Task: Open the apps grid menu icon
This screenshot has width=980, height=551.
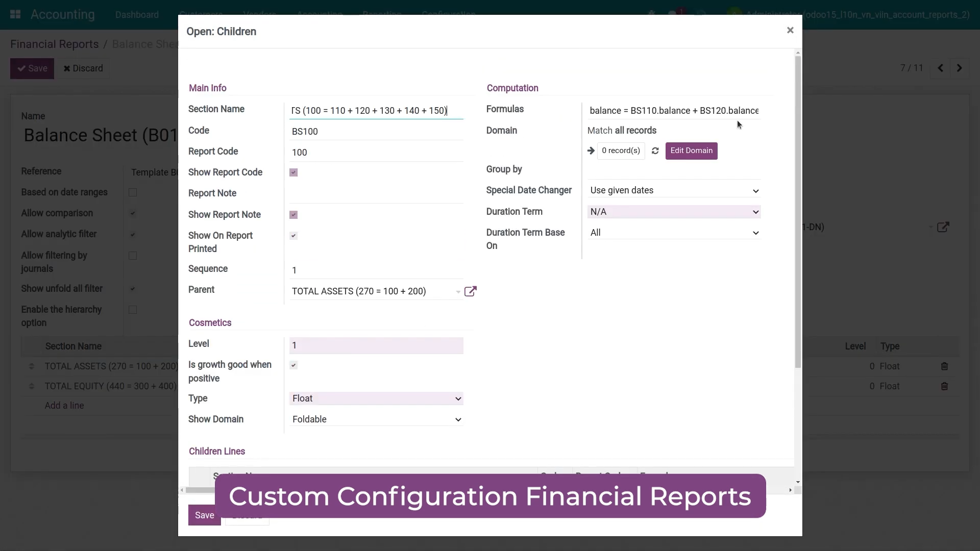Action: pyautogui.click(x=15, y=14)
